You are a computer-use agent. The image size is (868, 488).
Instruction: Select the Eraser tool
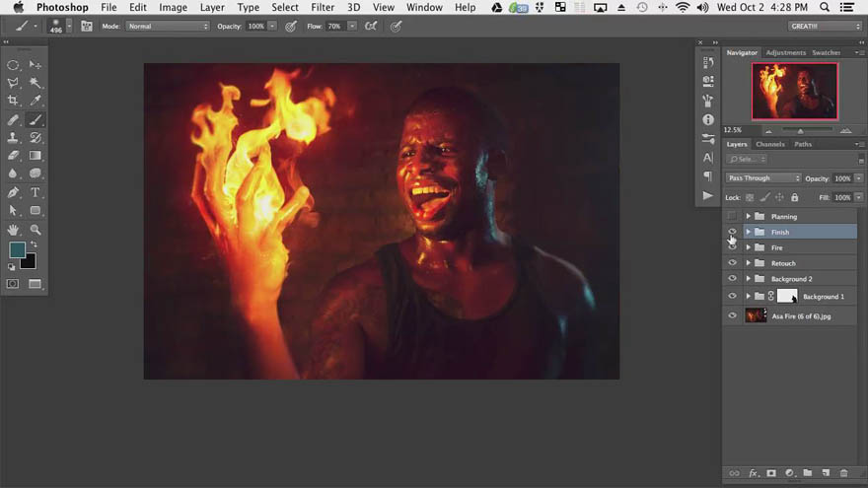click(13, 156)
